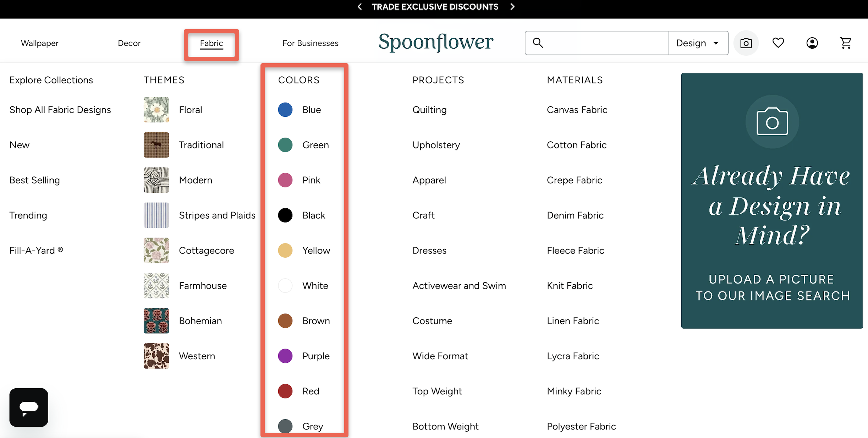
Task: Click the camera image search icon in header
Action: click(746, 43)
